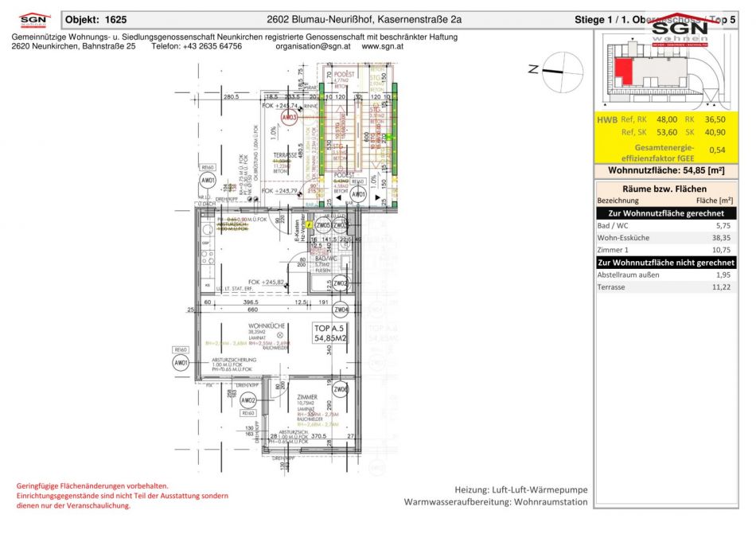Click the 'TOP A.5 54,85M2' label box
Viewport: 756px width, 534px height.
tap(332, 333)
